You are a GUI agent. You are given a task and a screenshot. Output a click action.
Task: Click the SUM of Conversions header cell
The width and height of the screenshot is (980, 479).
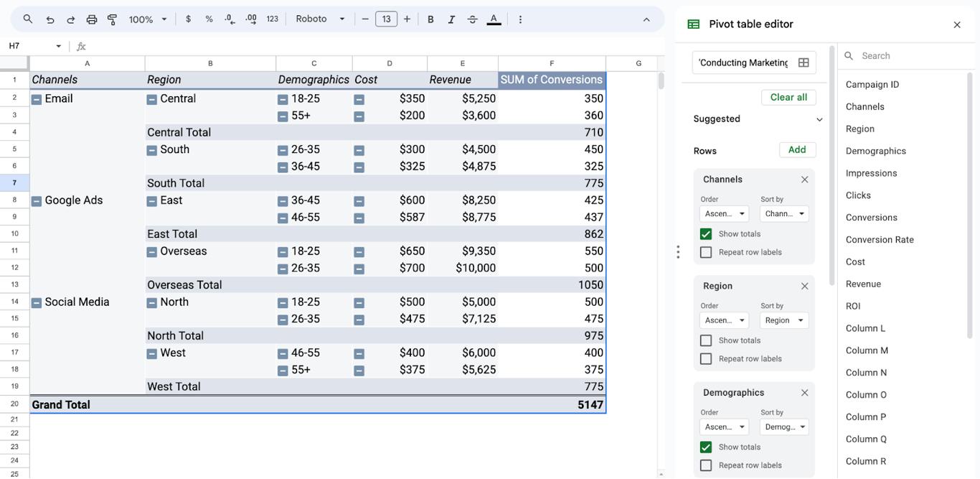click(x=552, y=80)
